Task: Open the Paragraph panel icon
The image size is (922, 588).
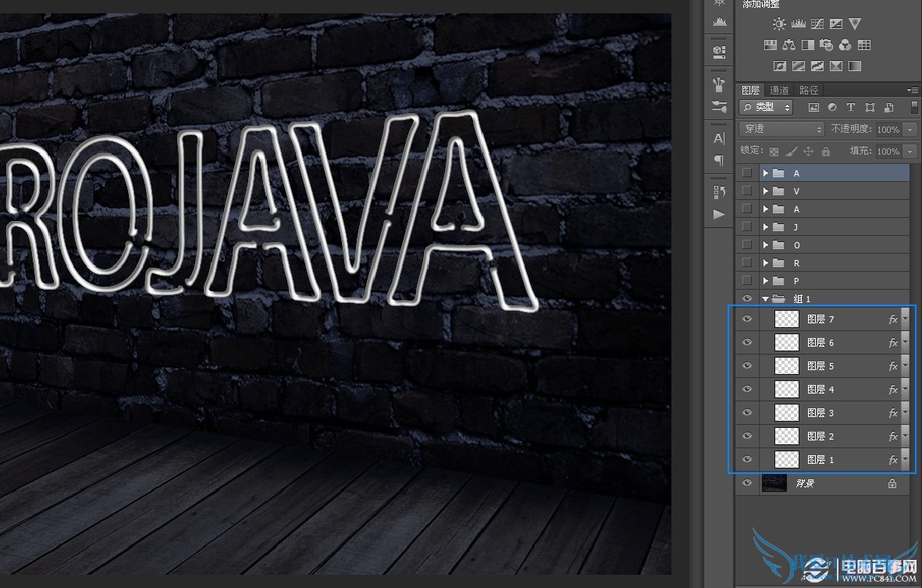Action: (x=719, y=160)
